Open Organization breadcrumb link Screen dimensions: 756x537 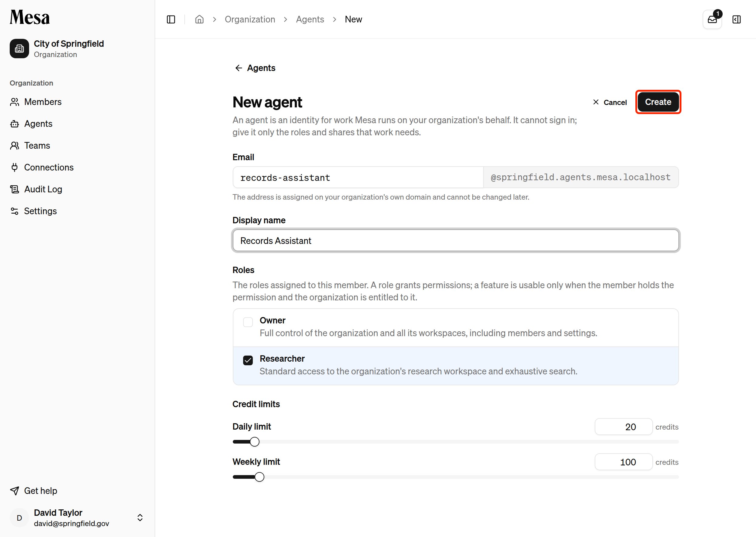point(250,19)
